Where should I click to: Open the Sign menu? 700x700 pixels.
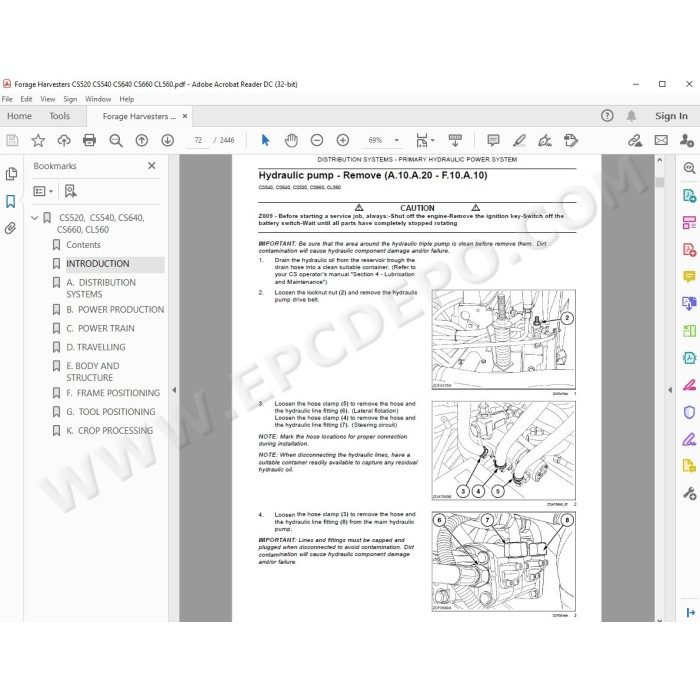pyautogui.click(x=70, y=99)
